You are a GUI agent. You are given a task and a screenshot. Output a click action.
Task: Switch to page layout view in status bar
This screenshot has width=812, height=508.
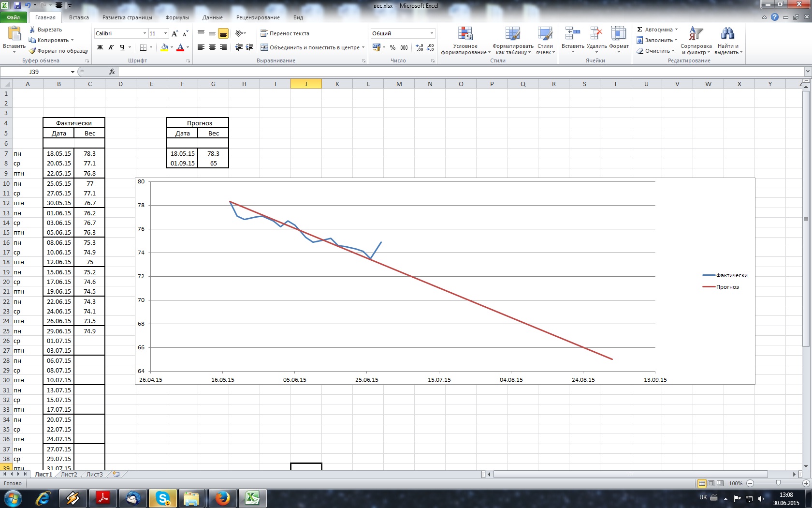711,483
